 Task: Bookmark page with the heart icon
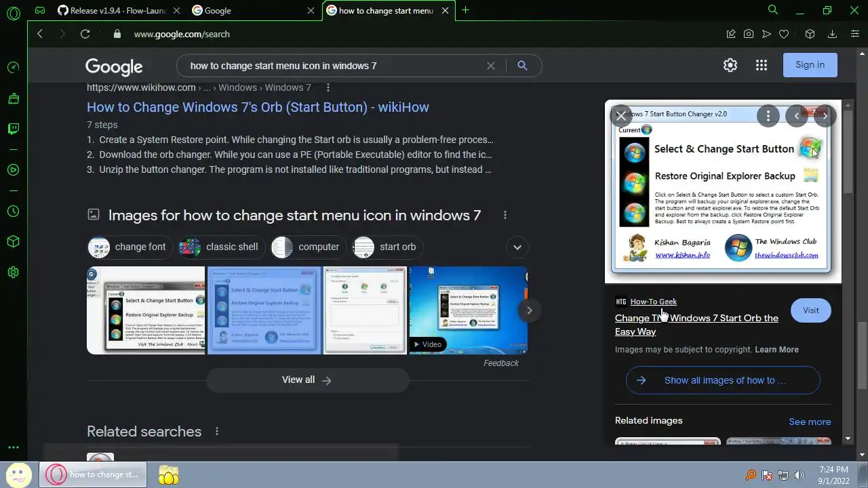[x=784, y=34]
